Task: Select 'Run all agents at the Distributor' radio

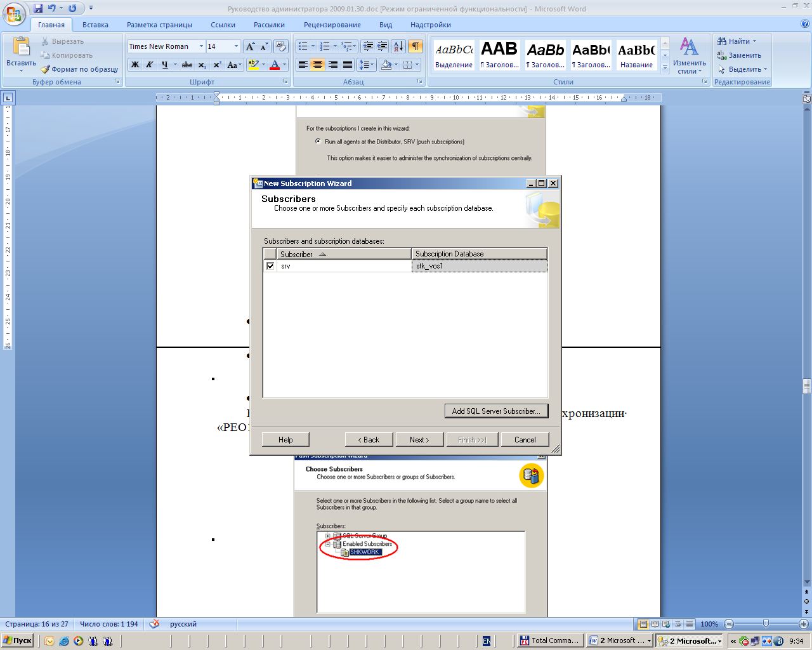Action: pos(318,142)
